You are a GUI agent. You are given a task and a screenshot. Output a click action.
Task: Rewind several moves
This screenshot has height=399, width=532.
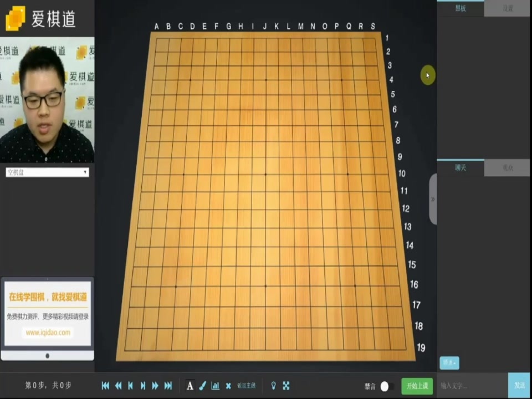click(x=118, y=386)
